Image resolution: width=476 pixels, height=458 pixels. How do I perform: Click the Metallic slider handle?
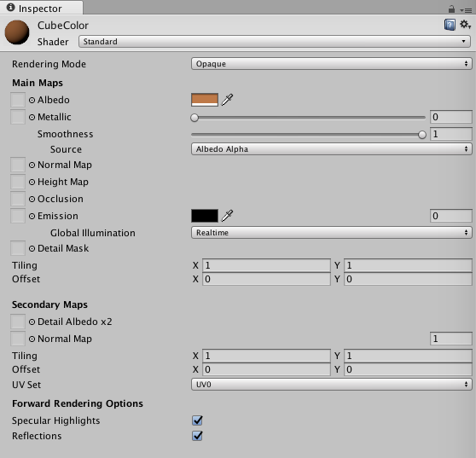[194, 118]
